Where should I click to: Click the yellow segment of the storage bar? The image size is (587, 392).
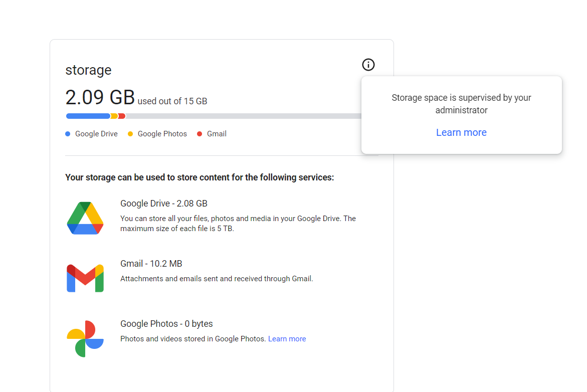coord(114,116)
